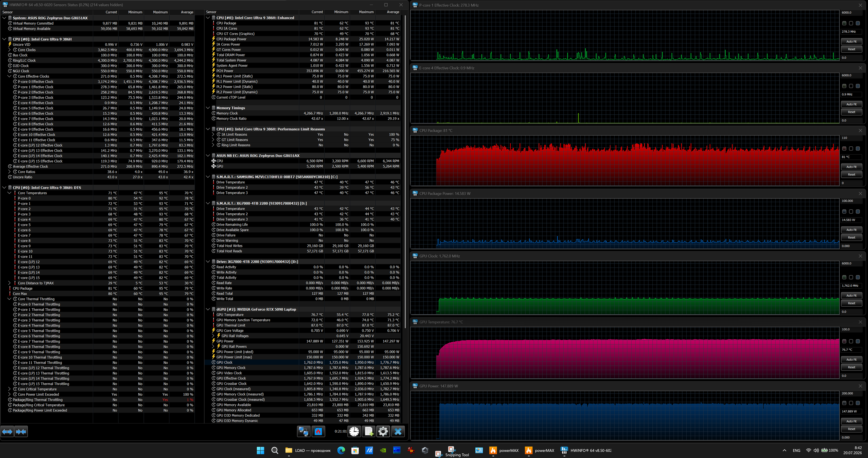Close the GPU Clock graph panel

(x=860, y=256)
